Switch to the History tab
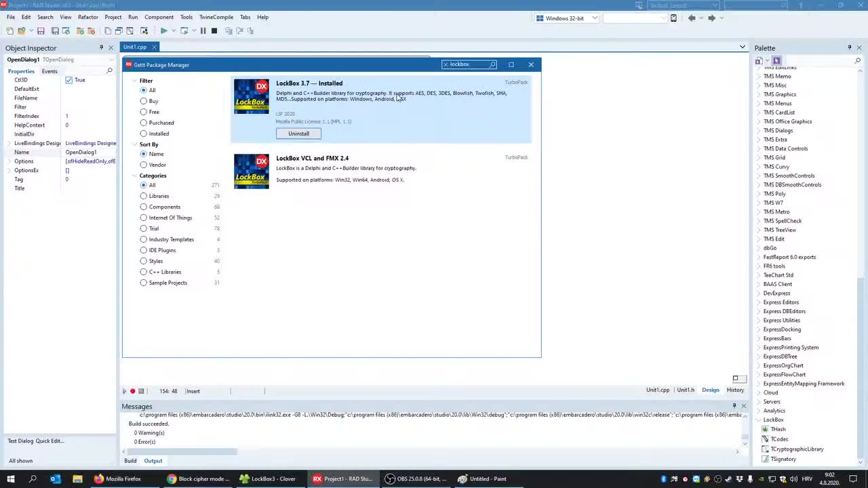 (735, 390)
